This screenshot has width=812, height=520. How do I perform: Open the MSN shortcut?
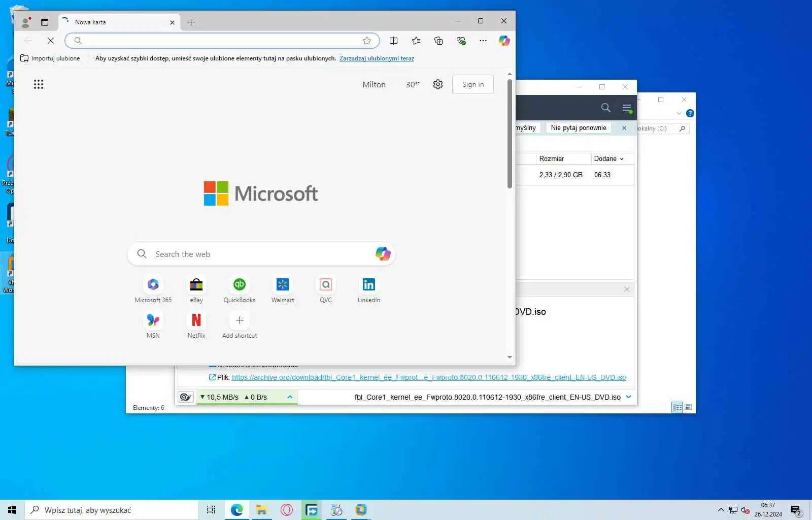coord(153,326)
